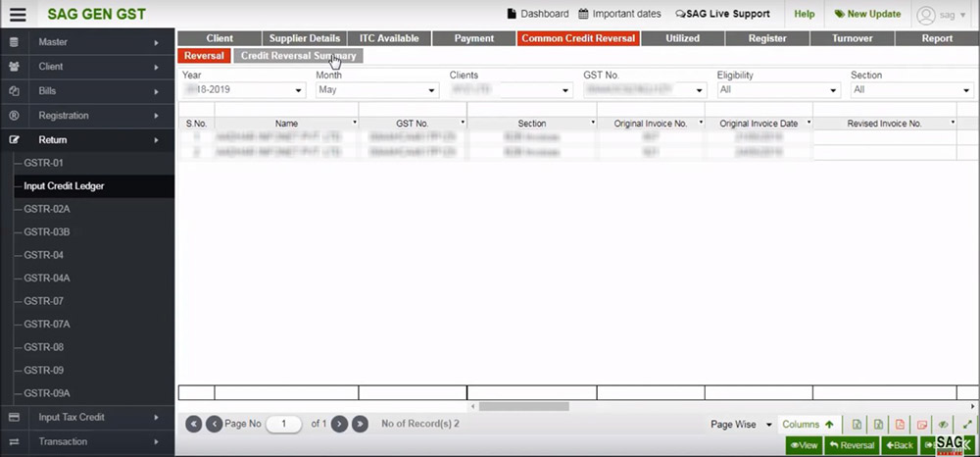The image size is (980, 457).
Task: Go to the next page of records
Action: coord(339,424)
